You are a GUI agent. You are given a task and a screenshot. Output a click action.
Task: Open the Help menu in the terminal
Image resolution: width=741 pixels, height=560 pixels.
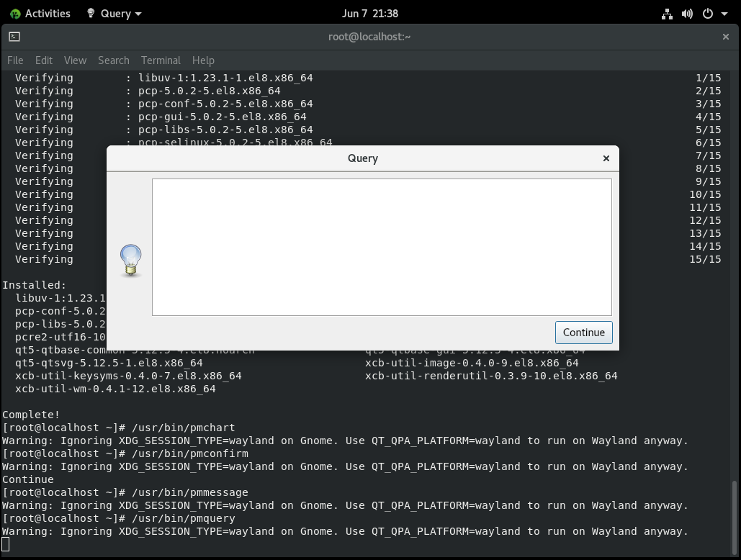(x=203, y=60)
